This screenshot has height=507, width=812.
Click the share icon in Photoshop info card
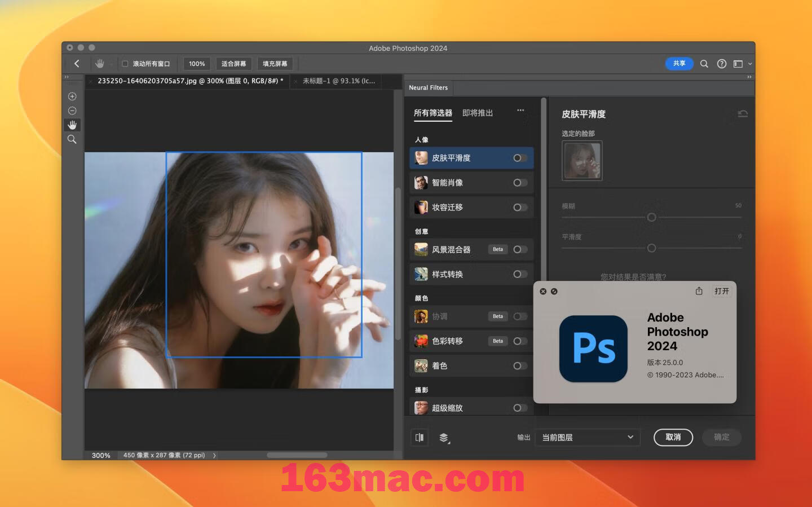(x=699, y=291)
